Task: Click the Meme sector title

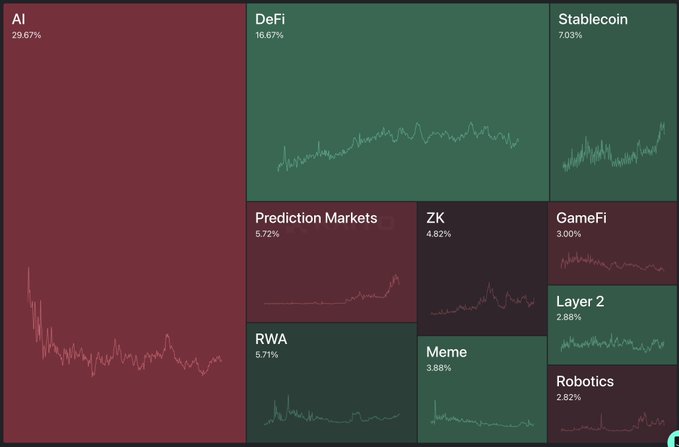Action: pos(446,352)
